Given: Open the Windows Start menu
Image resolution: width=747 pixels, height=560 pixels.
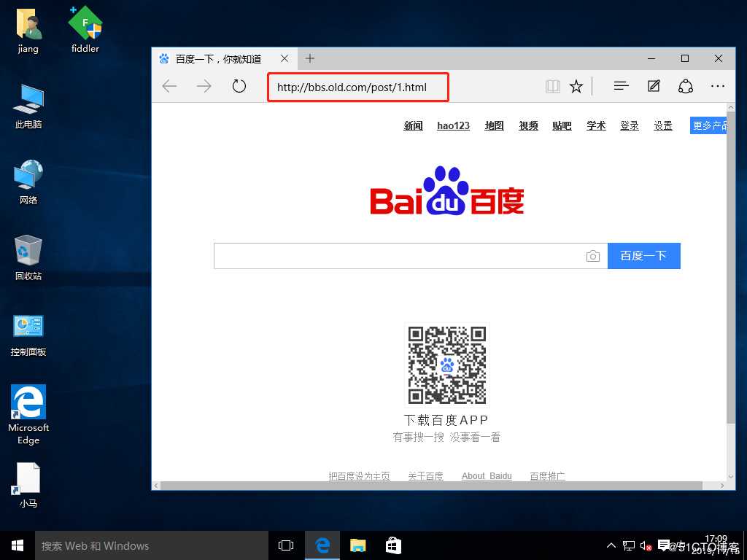Looking at the screenshot, I should [x=18, y=545].
